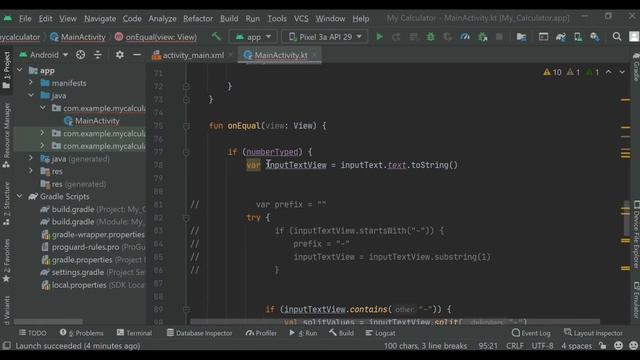Select MainActivity file in project tree
The image size is (640, 360).
(x=91, y=121)
